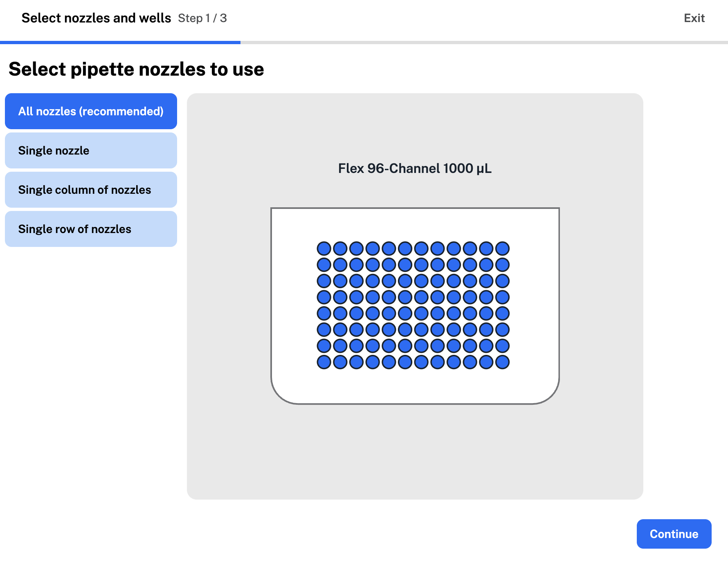
Task: Click the bottom-left nozzle circle
Action: pos(324,362)
